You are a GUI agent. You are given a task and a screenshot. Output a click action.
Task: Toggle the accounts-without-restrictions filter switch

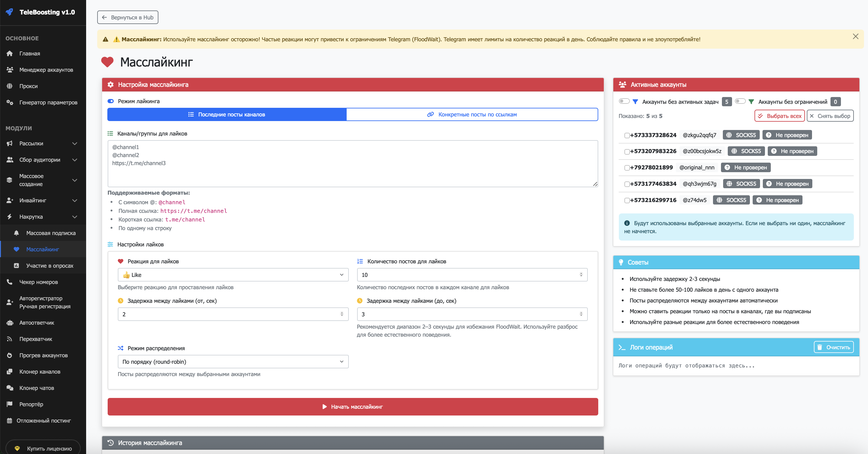740,101
